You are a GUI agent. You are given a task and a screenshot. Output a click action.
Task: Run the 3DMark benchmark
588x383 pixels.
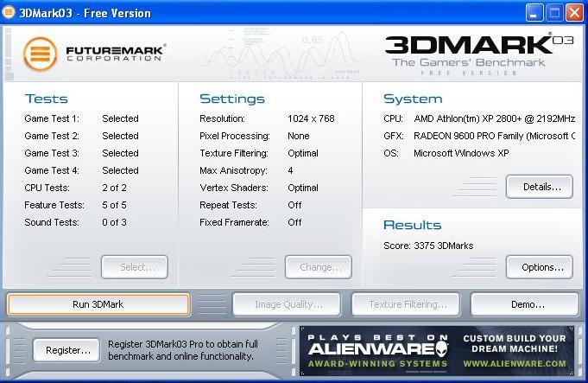(x=98, y=304)
